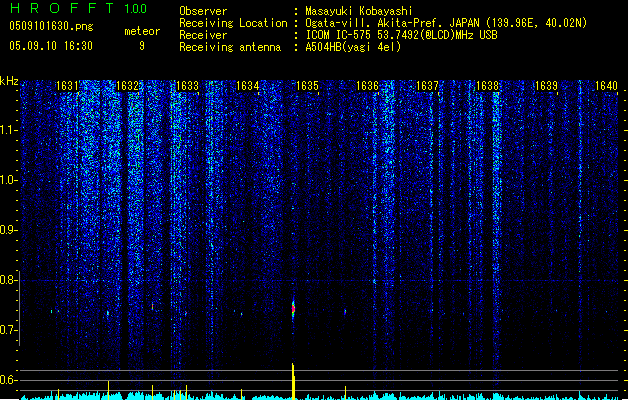Click the 0.6 kHz axis label
The width and height of the screenshot is (629, 400).
[7, 380]
